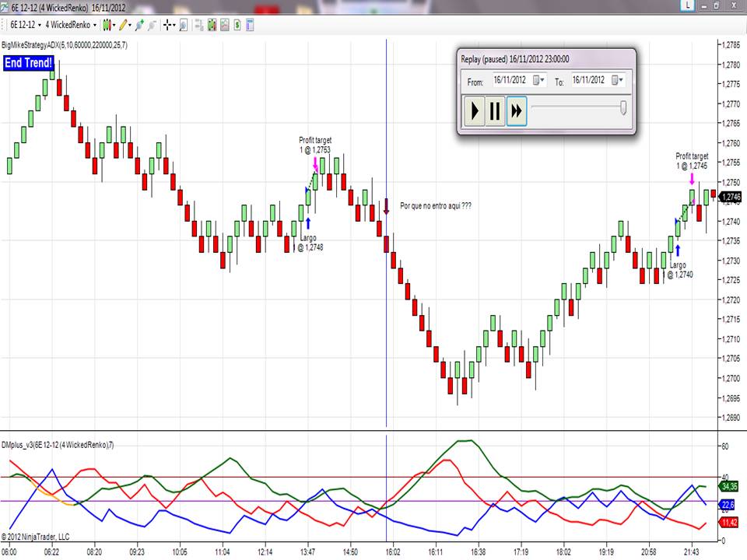Click the green 34,35 indicator value marker
This screenshot has height=560, width=747.
pos(729,486)
